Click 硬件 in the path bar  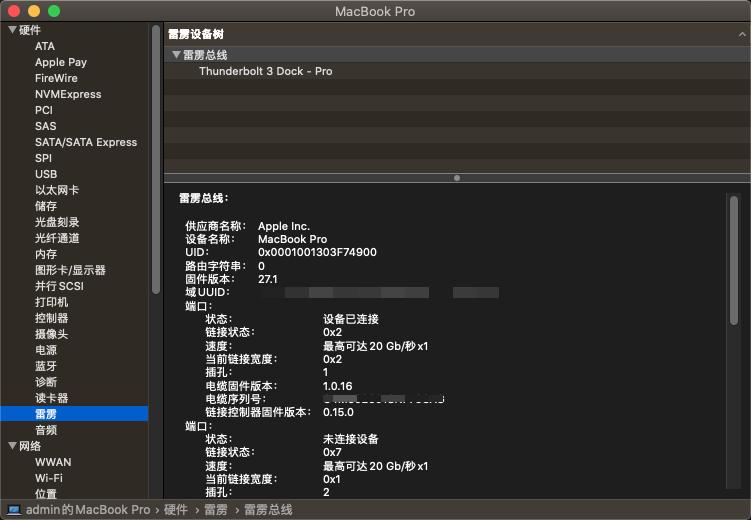pyautogui.click(x=176, y=510)
